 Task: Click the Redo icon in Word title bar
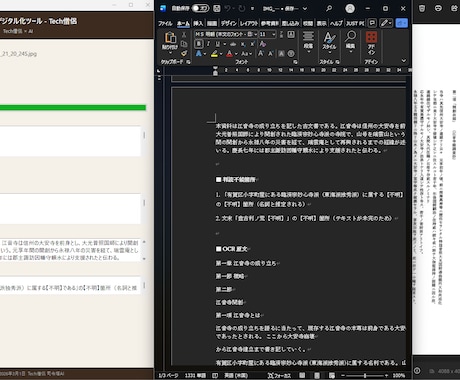pyautogui.click(x=242, y=8)
